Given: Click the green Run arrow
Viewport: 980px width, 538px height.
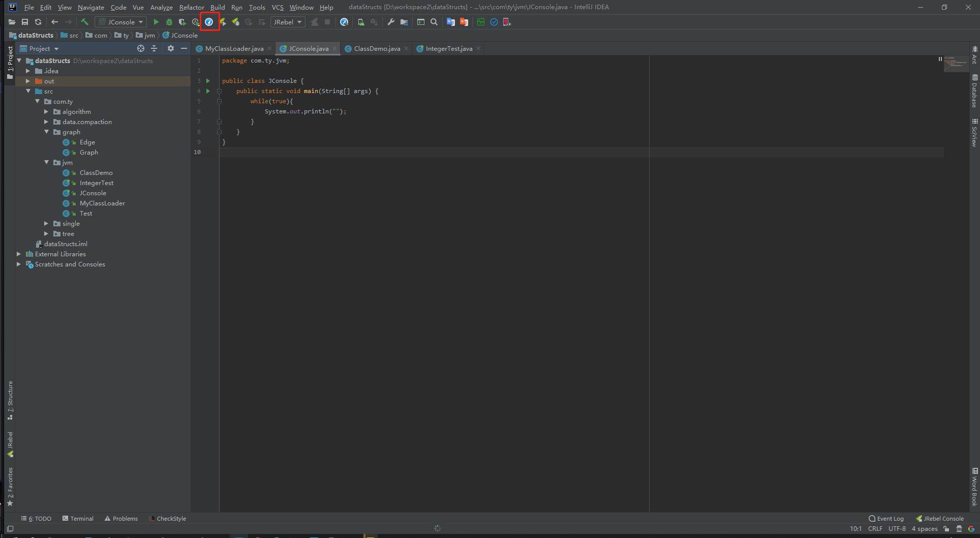Looking at the screenshot, I should click(156, 22).
